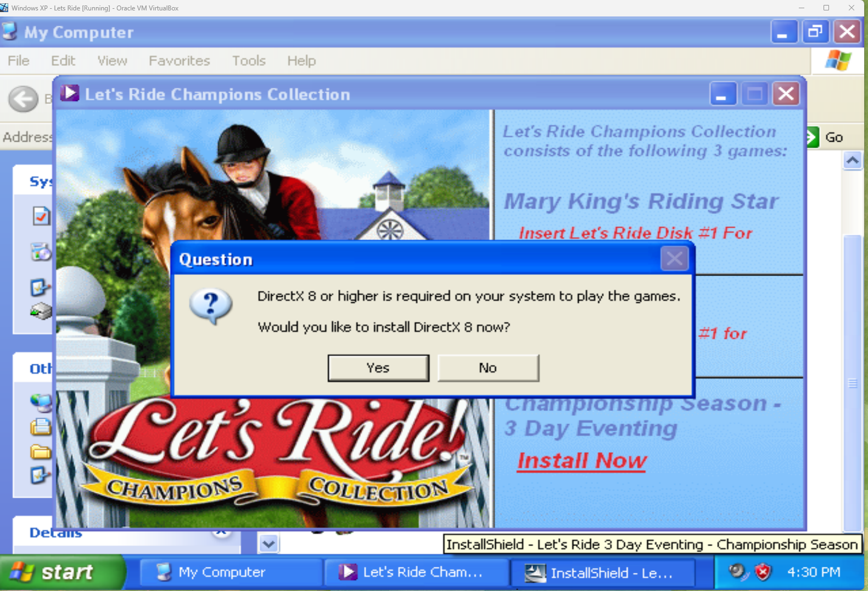Click the down chevron at the Details pane bottom
Viewport: 868px width, 591px height.
[x=268, y=544]
